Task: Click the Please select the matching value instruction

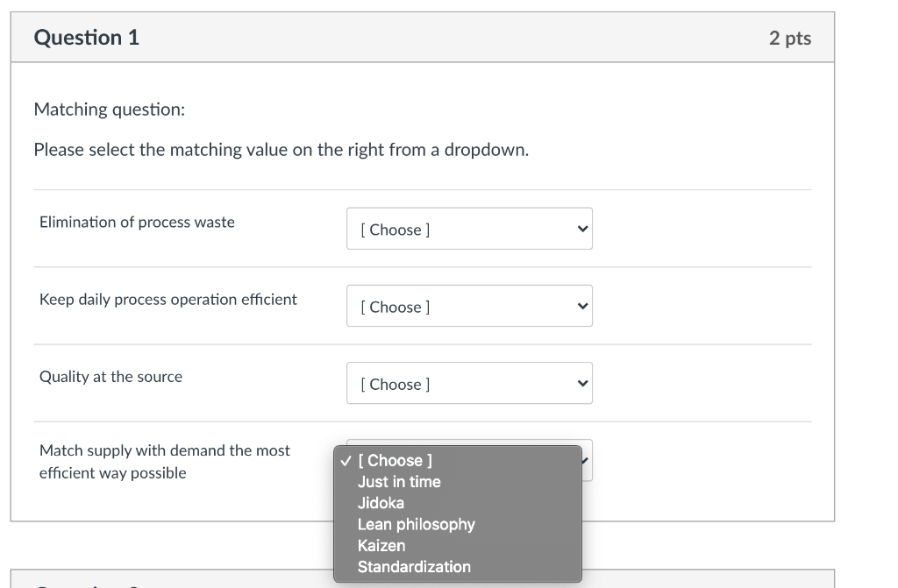Action: pos(281,150)
